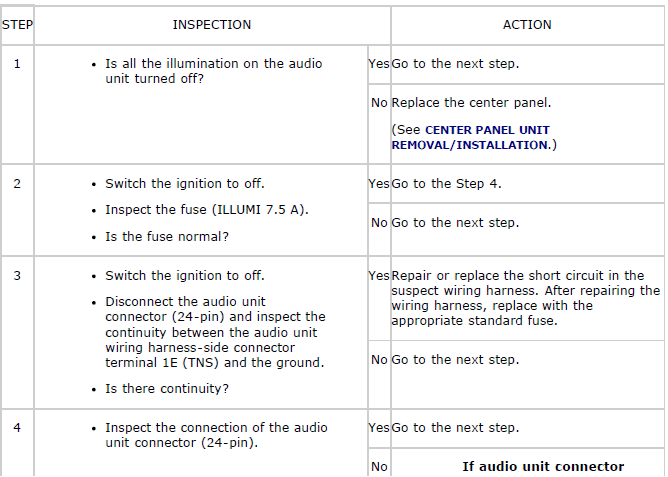Select the "Is there continuity?" question
The width and height of the screenshot is (668, 477).
[166, 389]
